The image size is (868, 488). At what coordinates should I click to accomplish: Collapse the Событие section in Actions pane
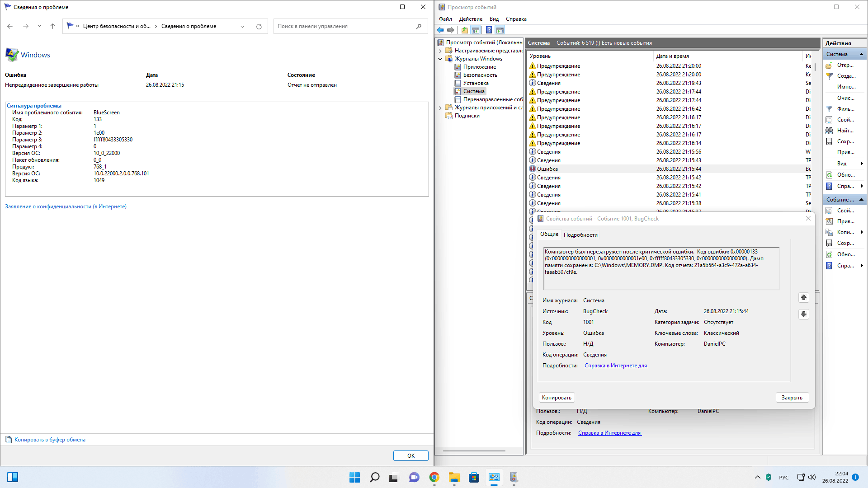(x=861, y=200)
